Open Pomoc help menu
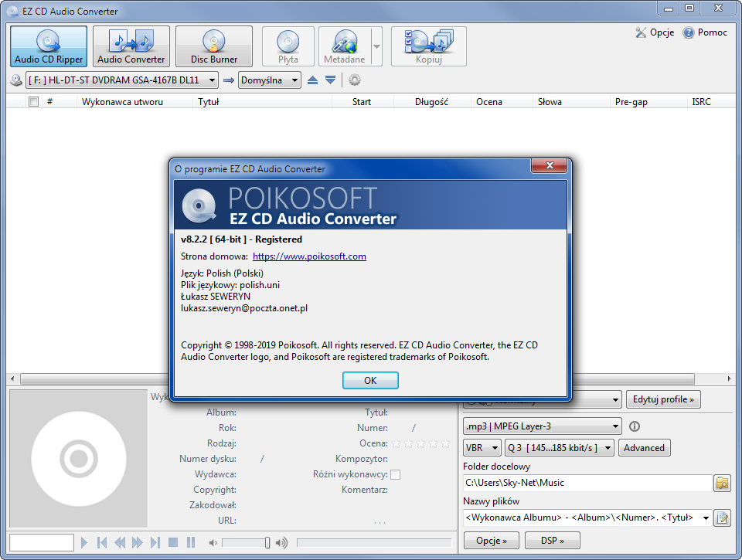 click(705, 32)
